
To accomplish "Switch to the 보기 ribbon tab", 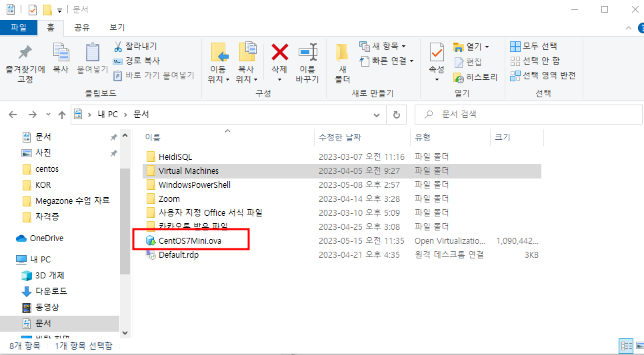I will click(x=117, y=27).
